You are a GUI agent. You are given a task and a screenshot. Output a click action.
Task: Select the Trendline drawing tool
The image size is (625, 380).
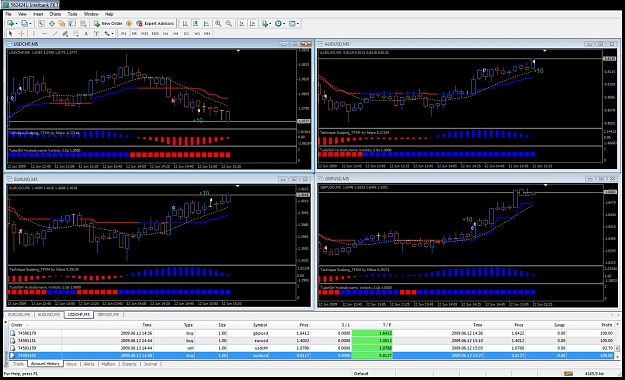[55, 34]
